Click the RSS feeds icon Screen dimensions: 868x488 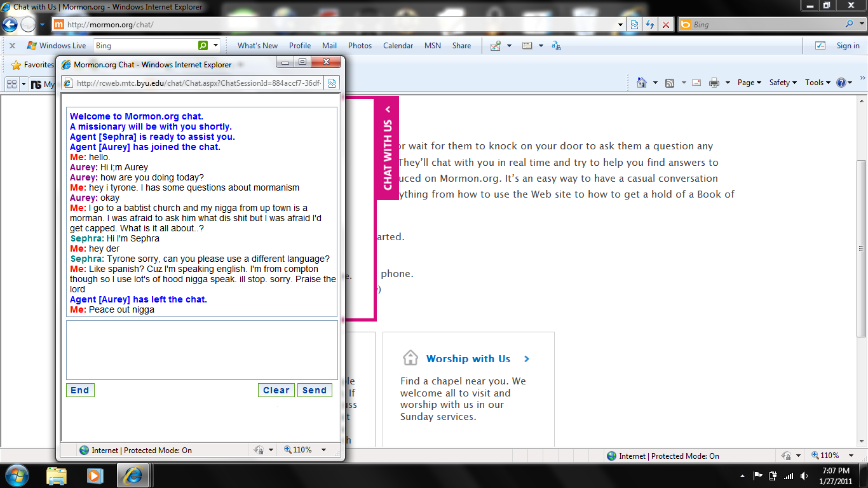[670, 83]
